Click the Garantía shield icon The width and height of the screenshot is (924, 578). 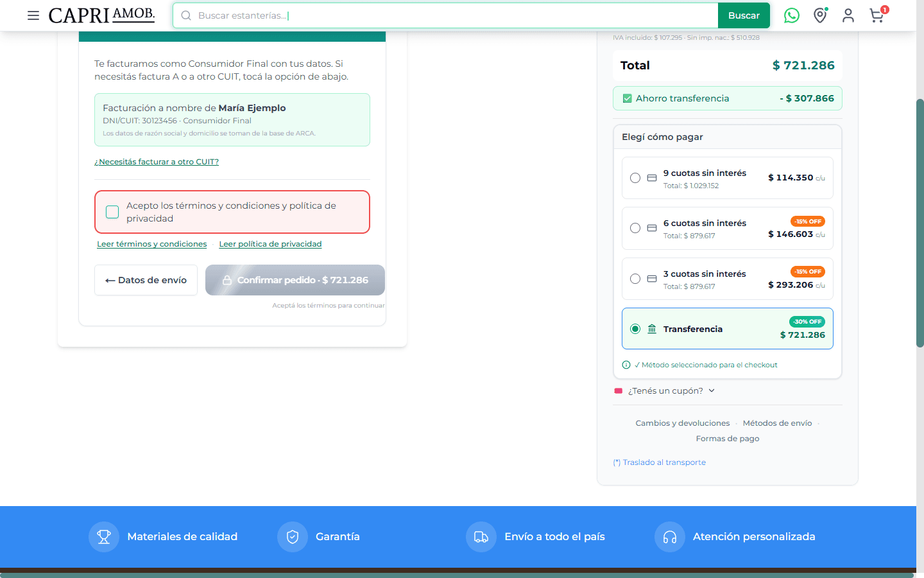tap(293, 537)
